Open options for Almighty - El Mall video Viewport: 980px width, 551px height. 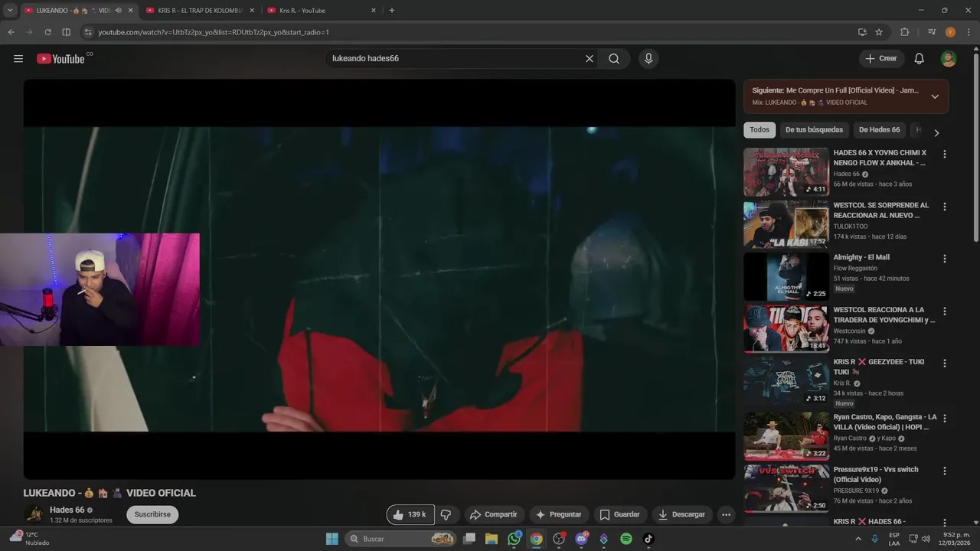point(944,259)
